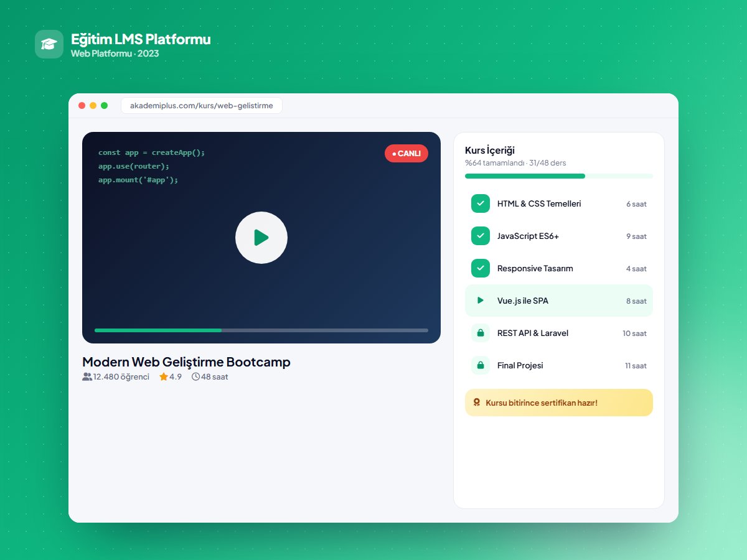
Task: Click the star rating icon
Action: coord(164,376)
